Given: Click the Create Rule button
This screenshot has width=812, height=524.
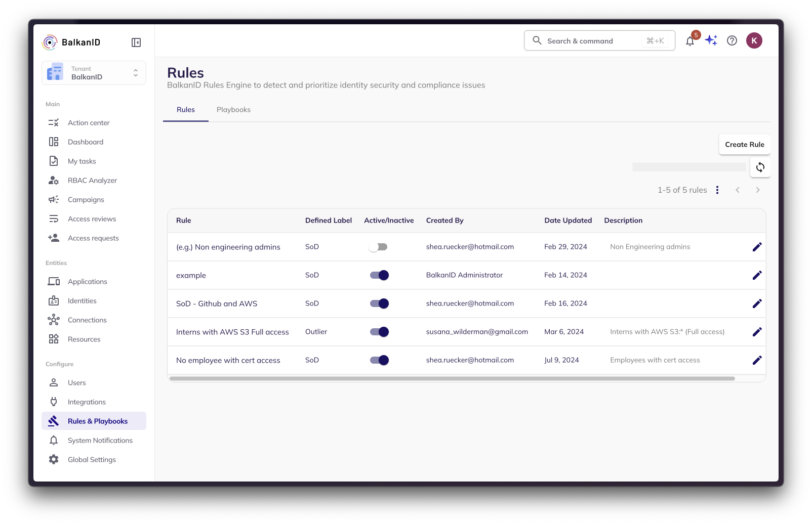Looking at the screenshot, I should click(x=744, y=145).
